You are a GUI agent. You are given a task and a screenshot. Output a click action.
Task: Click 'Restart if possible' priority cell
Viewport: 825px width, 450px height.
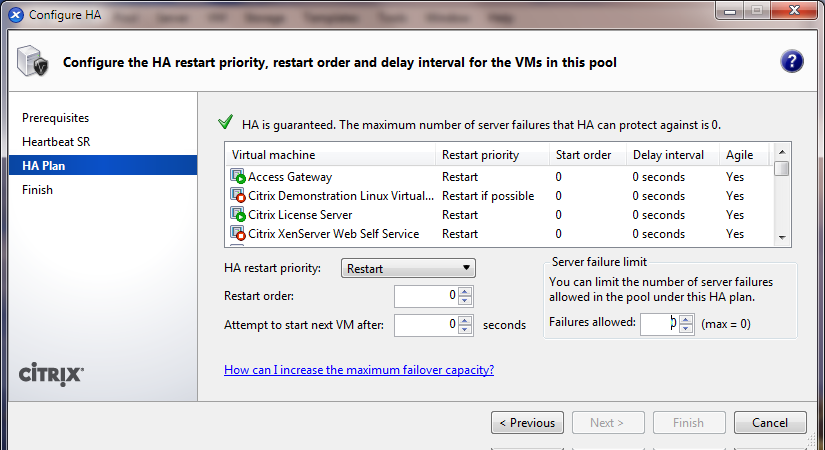(x=488, y=196)
